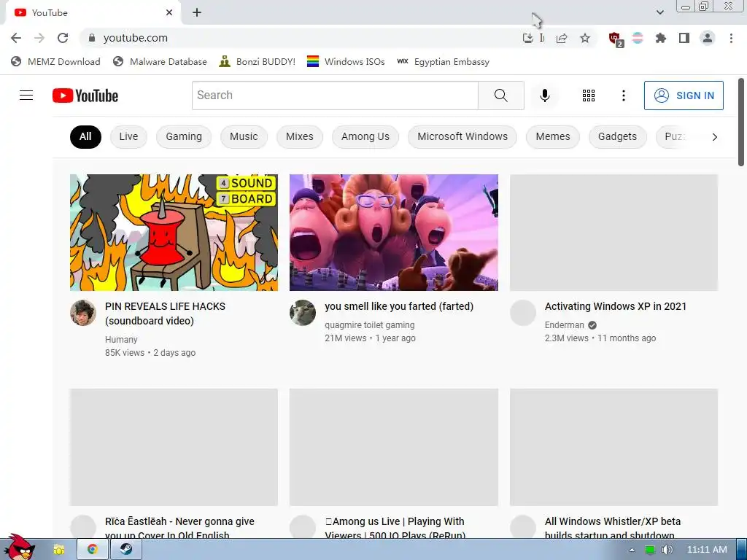
Task: Click the volume speaker tray icon
Action: (x=667, y=550)
